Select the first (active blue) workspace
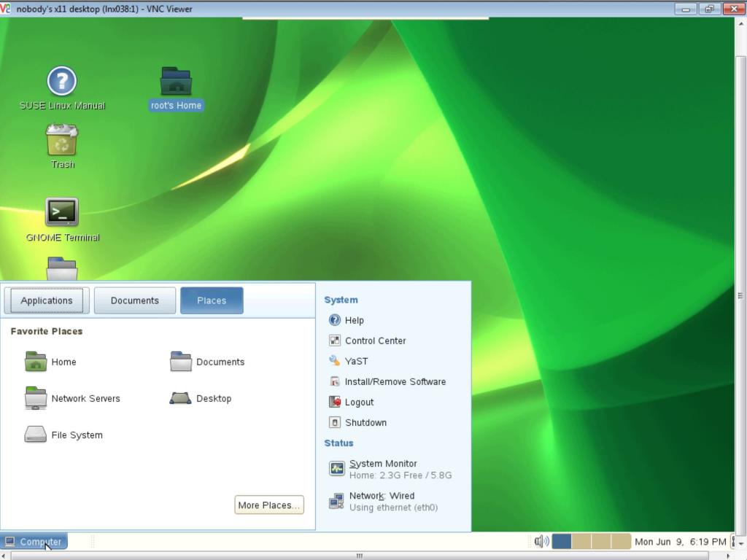The image size is (747, 560). click(562, 542)
